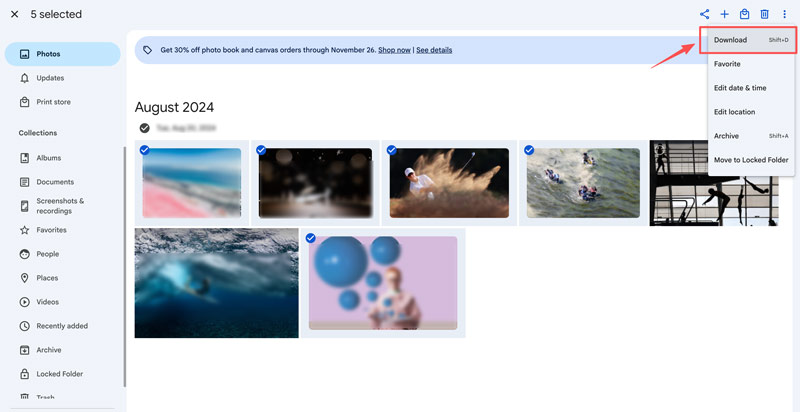This screenshot has height=412, width=800.
Task: Open the Locked Folder label
Action: pos(60,374)
